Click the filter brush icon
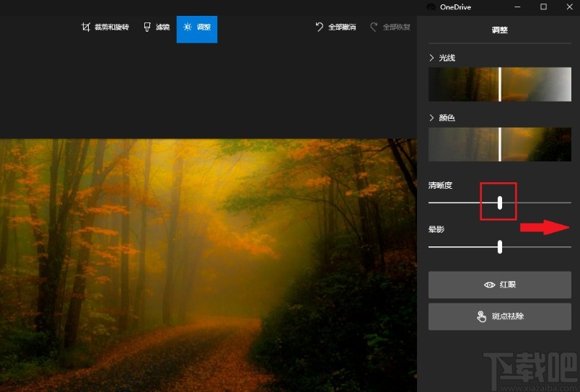The image size is (580, 392). point(147,27)
